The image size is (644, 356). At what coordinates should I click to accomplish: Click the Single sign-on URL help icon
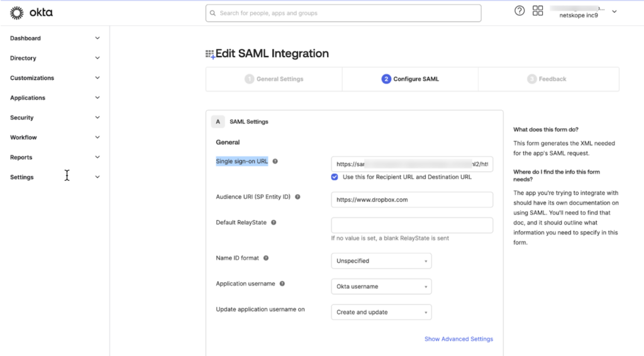tap(275, 162)
